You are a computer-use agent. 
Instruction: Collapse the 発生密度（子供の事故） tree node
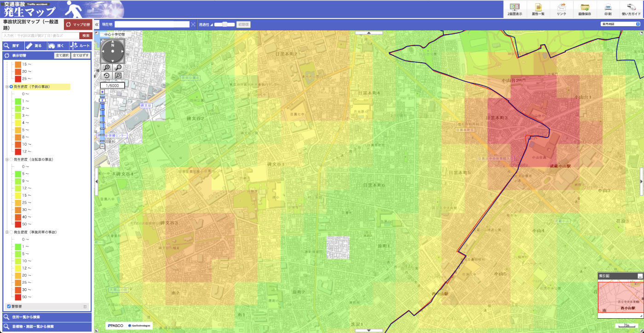[7, 87]
